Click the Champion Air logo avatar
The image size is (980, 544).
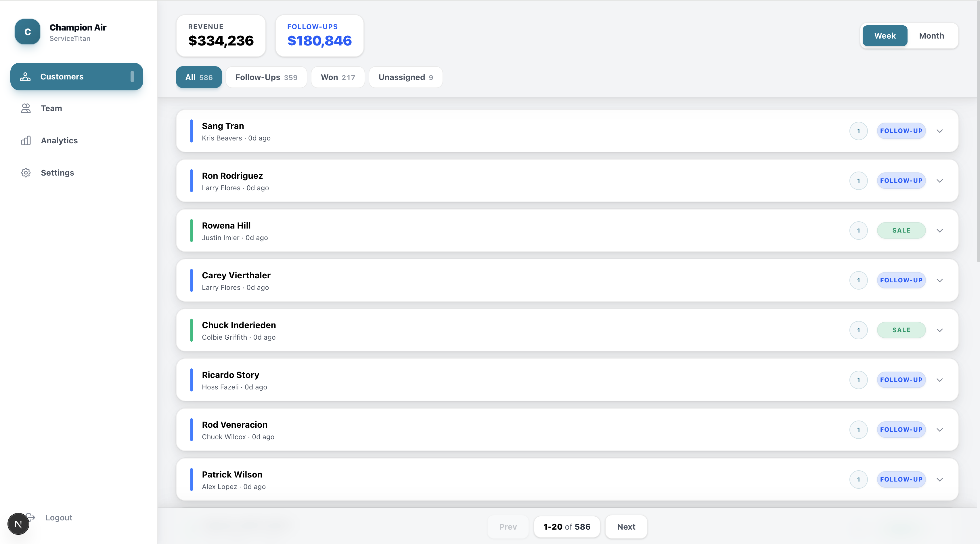click(27, 32)
